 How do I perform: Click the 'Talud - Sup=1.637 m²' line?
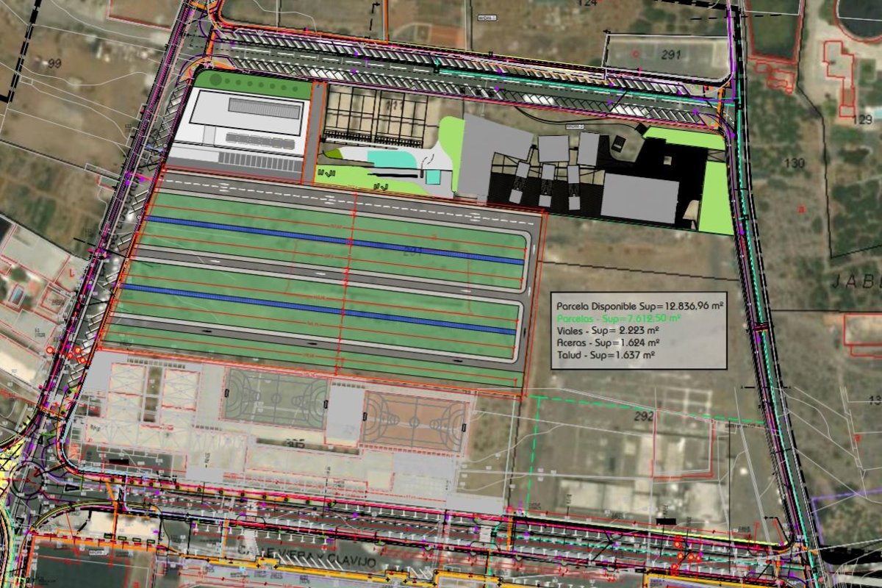606,354
